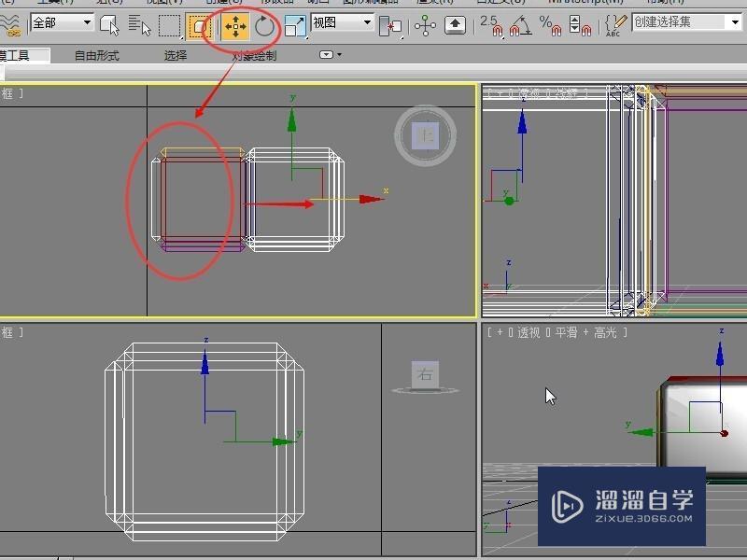The height and width of the screenshot is (560, 747).
Task: Open the Select by Name dialog
Action: [x=139, y=24]
